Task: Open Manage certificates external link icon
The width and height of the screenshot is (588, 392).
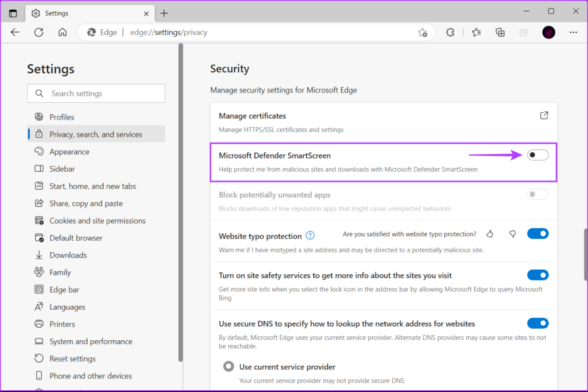Action: coord(544,116)
